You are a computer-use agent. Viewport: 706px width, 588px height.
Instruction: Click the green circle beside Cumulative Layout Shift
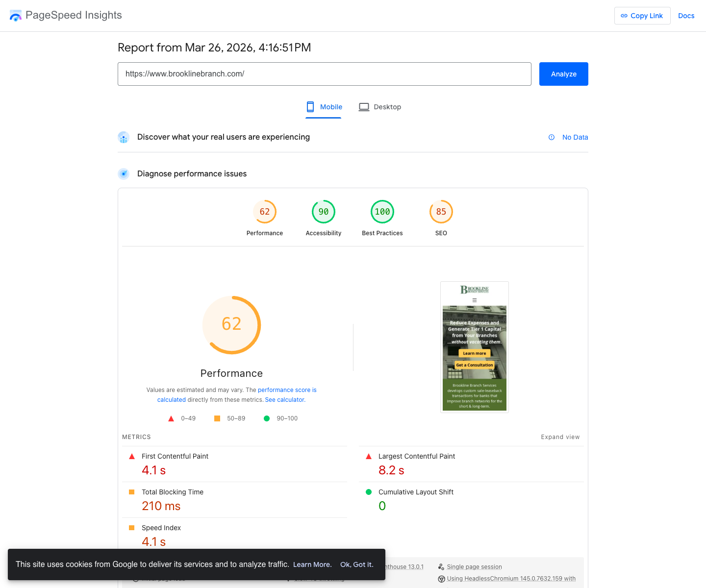(x=369, y=492)
